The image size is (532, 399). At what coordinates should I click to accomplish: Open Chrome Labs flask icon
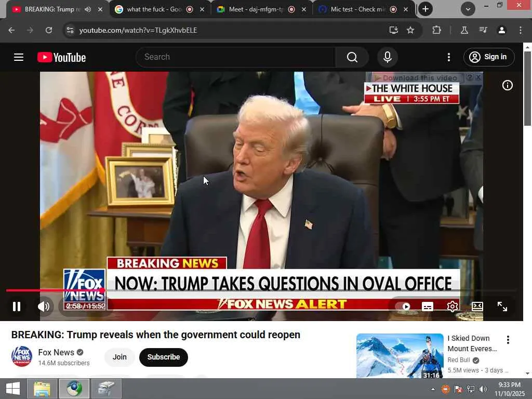tap(464, 30)
